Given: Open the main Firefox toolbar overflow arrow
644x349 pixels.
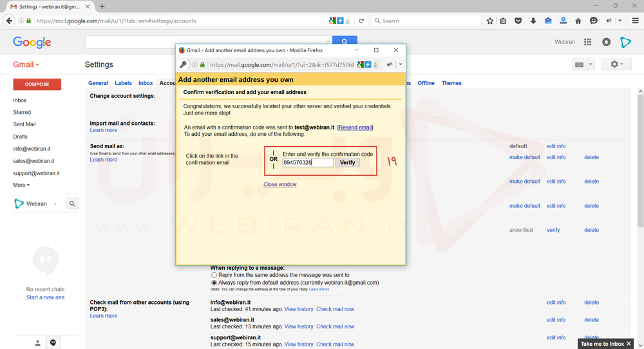Looking at the screenshot, I should pyautogui.click(x=620, y=21).
